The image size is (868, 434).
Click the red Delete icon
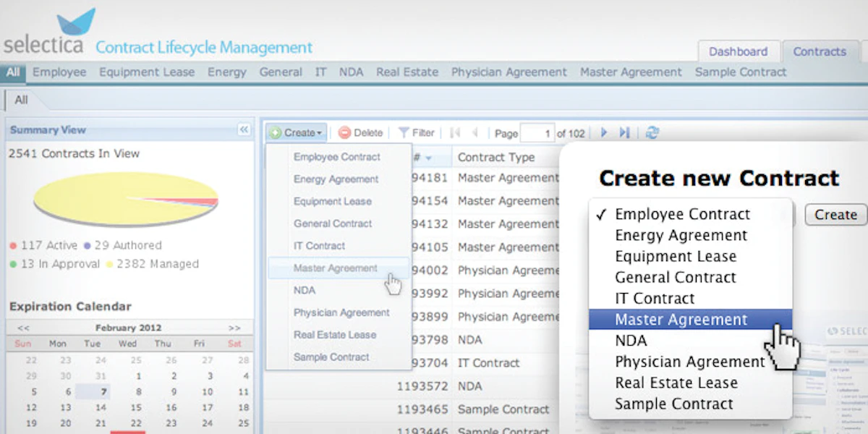[x=344, y=132]
